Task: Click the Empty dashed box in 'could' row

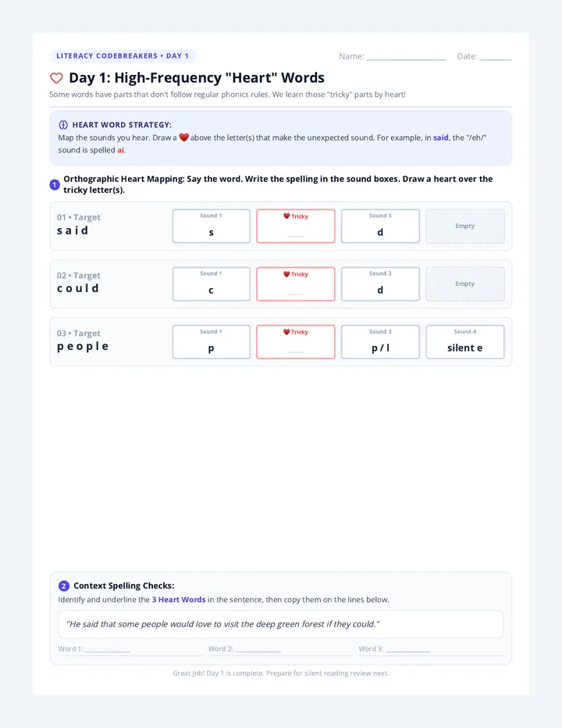Action: pyautogui.click(x=465, y=284)
